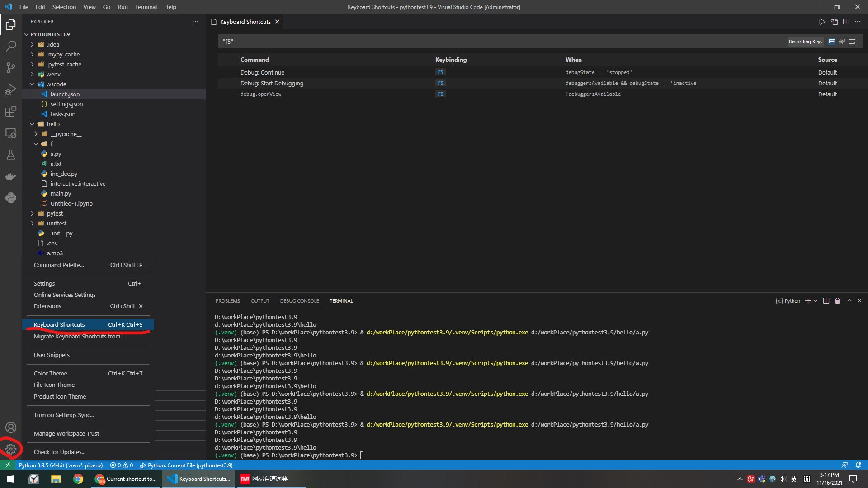The image size is (868, 488).
Task: Open the Extensions view
Action: (11, 111)
